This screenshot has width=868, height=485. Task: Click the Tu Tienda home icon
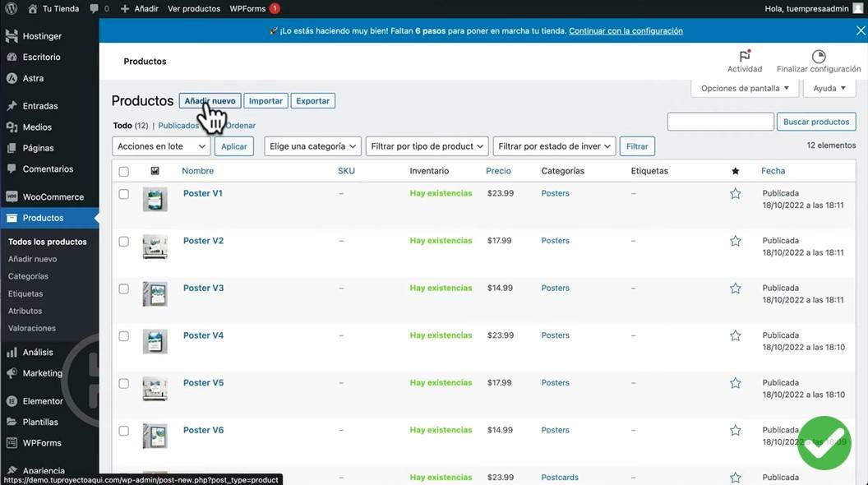click(33, 8)
